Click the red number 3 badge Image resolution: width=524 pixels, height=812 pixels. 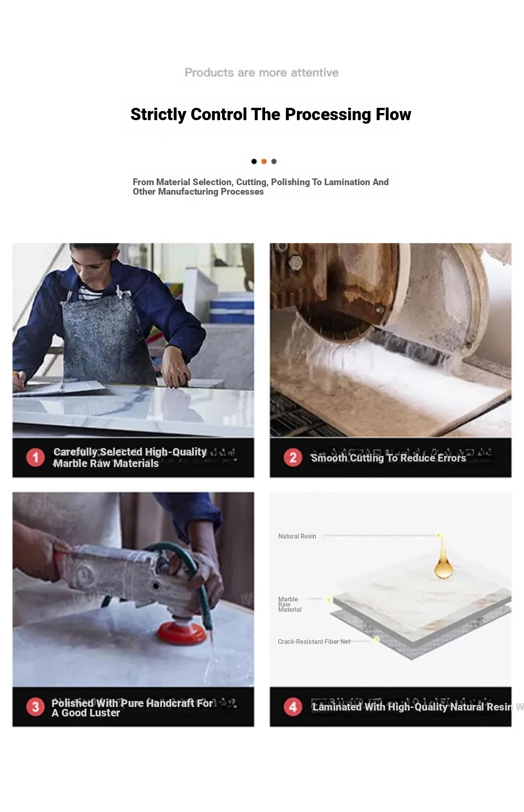click(x=35, y=707)
